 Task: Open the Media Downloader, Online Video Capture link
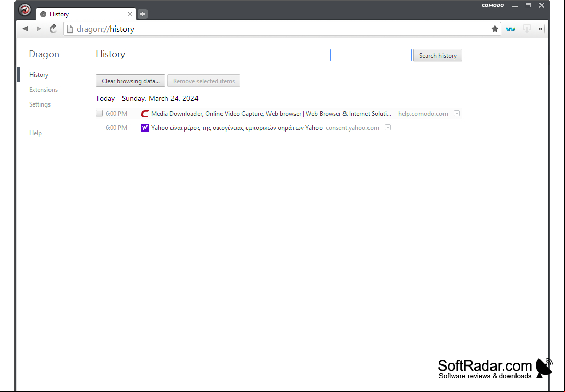271,113
